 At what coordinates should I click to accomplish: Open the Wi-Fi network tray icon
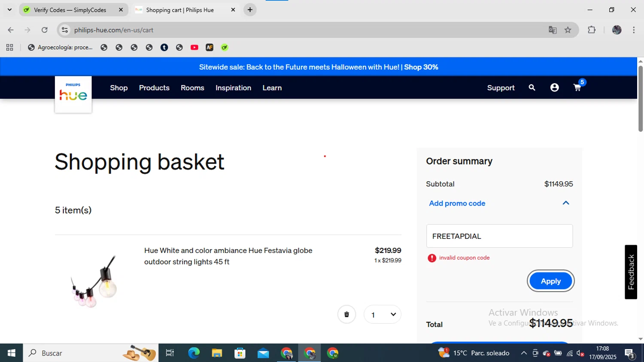pos(569,353)
